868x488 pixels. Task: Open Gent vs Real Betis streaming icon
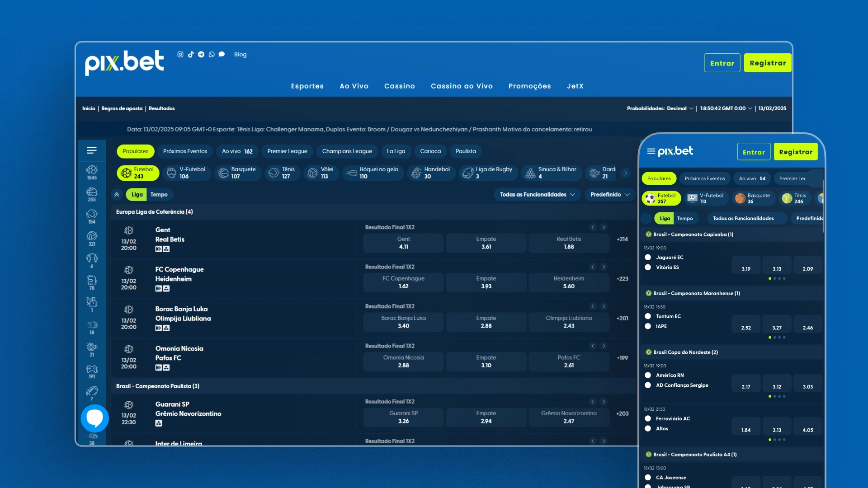tap(159, 249)
